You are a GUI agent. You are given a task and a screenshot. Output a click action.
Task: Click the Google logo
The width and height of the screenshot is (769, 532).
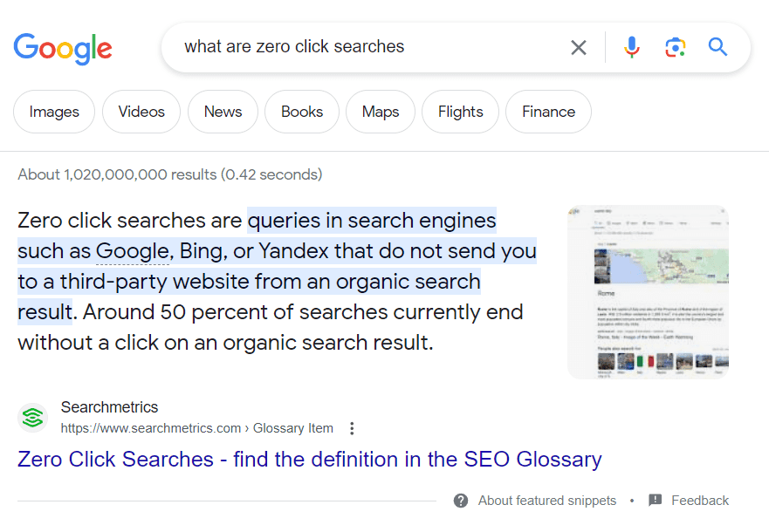pos(63,47)
